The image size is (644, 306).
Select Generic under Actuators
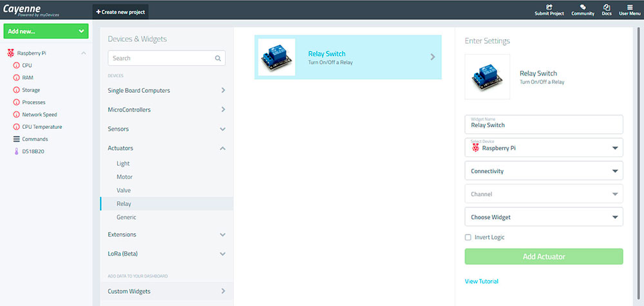click(126, 217)
